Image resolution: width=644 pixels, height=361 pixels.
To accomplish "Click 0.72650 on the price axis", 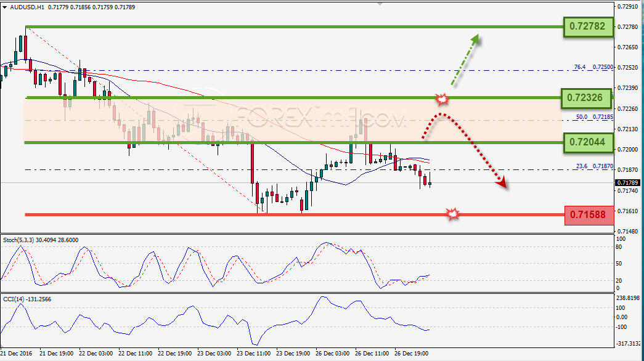I will (627, 47).
